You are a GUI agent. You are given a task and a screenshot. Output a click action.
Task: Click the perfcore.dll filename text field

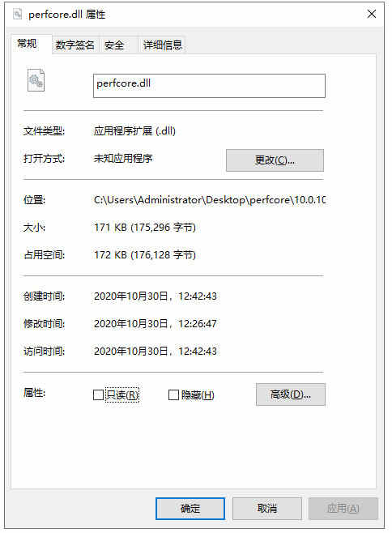(x=209, y=86)
